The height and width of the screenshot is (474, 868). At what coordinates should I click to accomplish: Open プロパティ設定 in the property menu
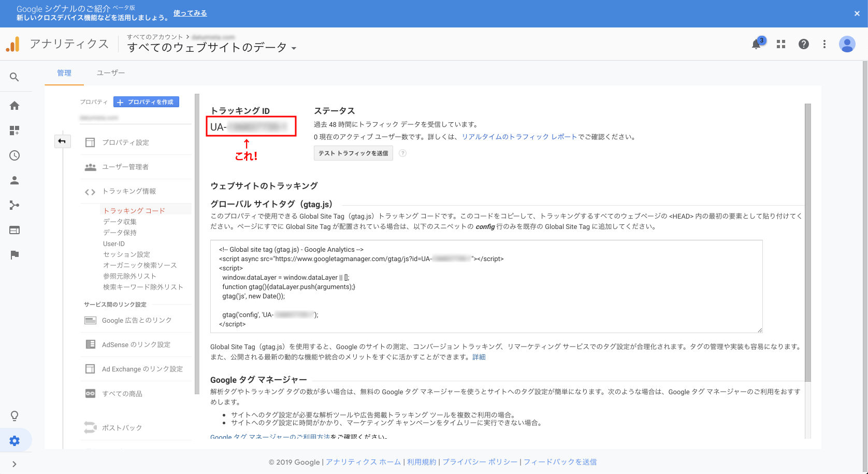[x=125, y=142]
